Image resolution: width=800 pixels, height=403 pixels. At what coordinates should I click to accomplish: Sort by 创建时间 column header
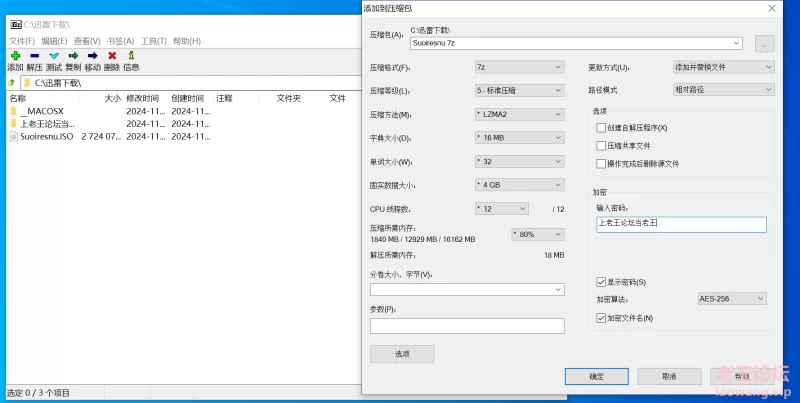coord(187,98)
